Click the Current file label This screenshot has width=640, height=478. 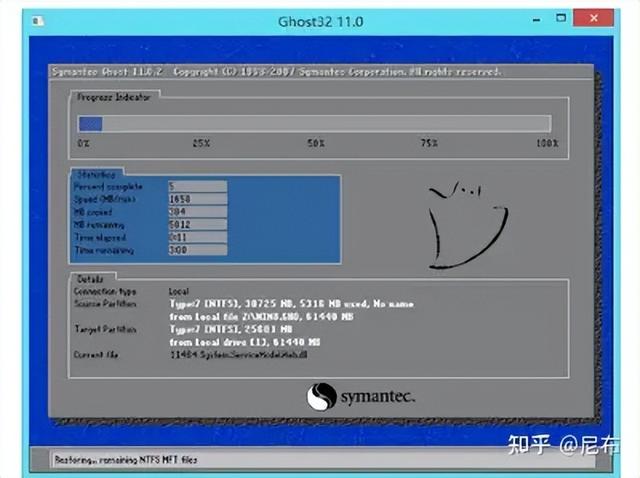tap(96, 355)
